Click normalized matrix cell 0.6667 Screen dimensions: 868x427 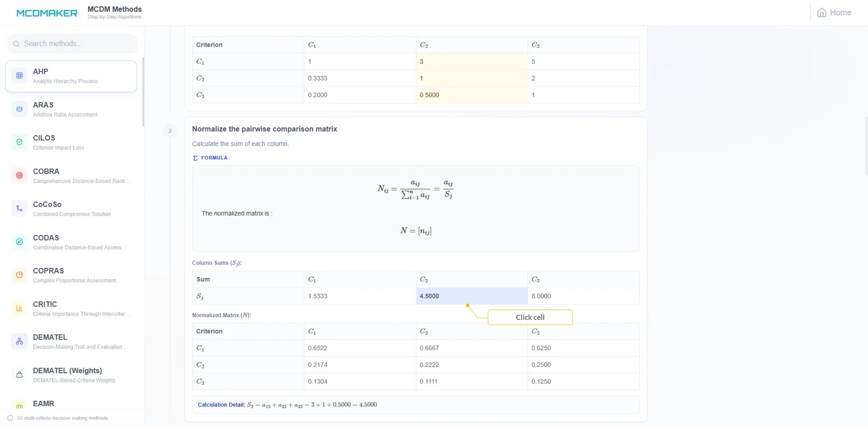click(472, 348)
